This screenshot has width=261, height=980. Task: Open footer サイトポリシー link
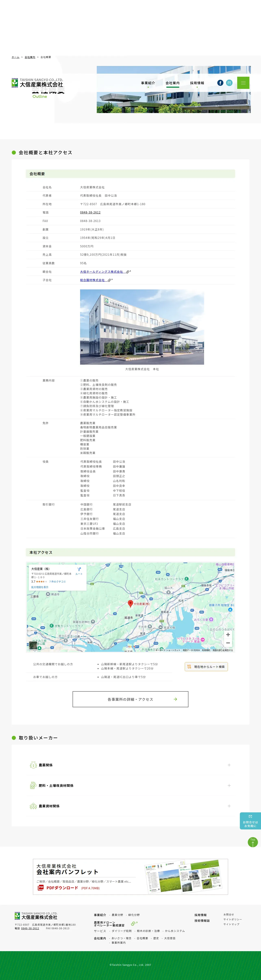pyautogui.click(x=232, y=919)
